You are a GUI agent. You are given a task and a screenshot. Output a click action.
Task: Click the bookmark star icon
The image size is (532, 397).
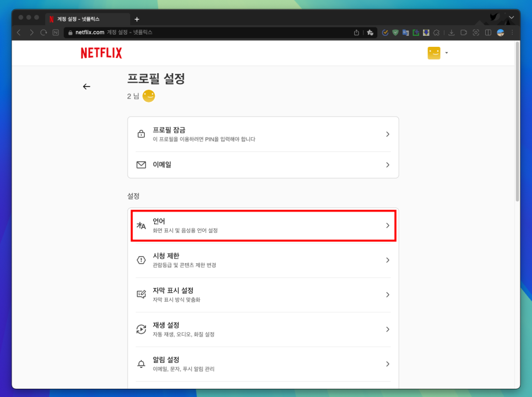point(370,32)
